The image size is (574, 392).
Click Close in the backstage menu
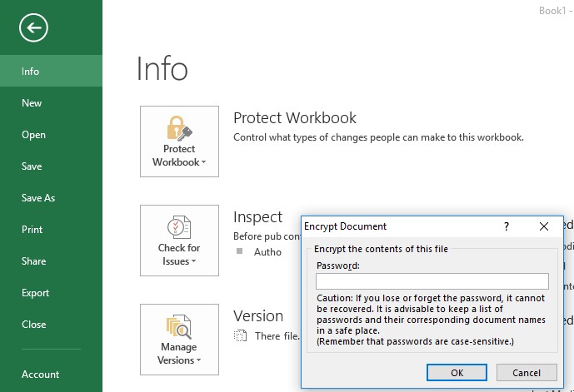33,325
